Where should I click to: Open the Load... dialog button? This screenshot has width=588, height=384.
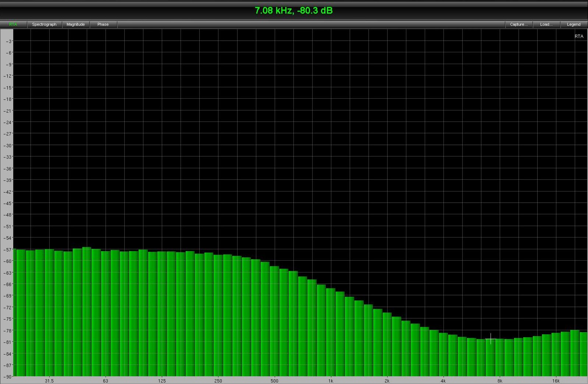(546, 24)
